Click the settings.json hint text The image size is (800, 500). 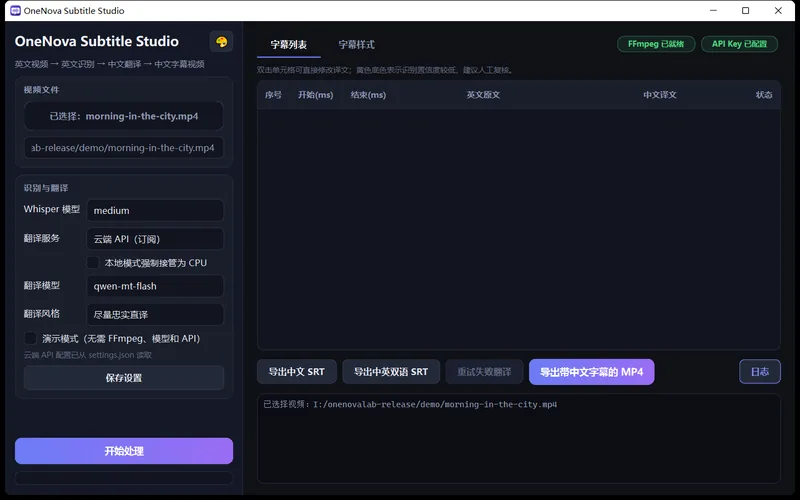coord(88,355)
